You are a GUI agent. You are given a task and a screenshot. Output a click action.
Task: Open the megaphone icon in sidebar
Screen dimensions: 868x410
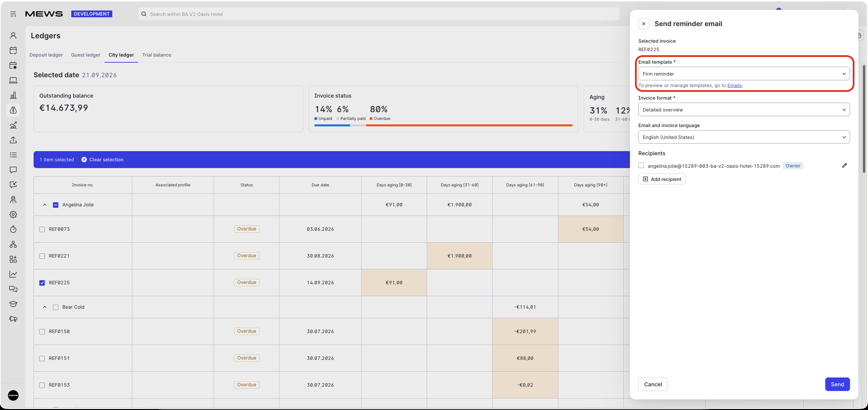click(x=13, y=319)
